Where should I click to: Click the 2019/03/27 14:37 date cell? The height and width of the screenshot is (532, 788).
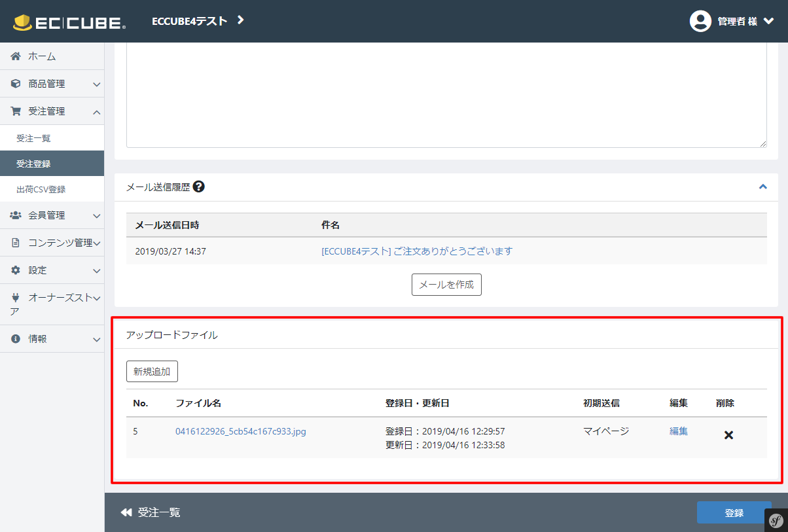tap(170, 251)
